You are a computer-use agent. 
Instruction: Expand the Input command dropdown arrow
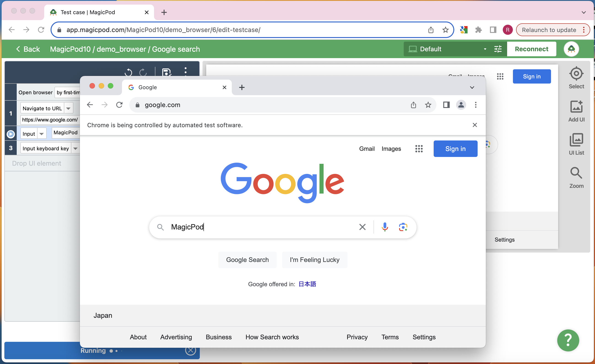click(x=41, y=134)
